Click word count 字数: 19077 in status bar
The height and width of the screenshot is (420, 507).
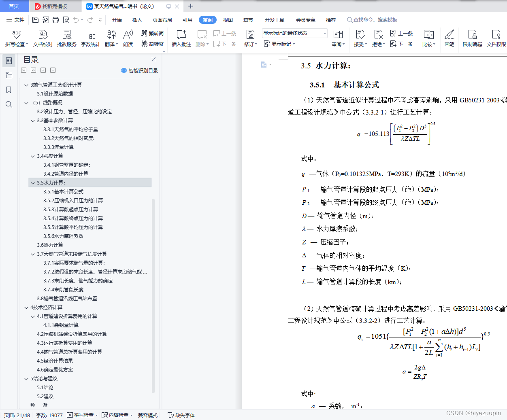coord(49,415)
